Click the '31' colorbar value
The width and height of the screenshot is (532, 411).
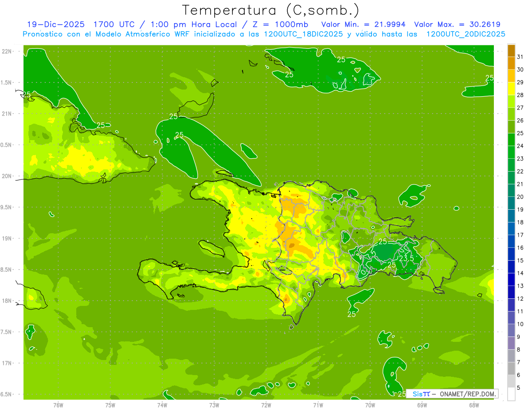click(520, 57)
